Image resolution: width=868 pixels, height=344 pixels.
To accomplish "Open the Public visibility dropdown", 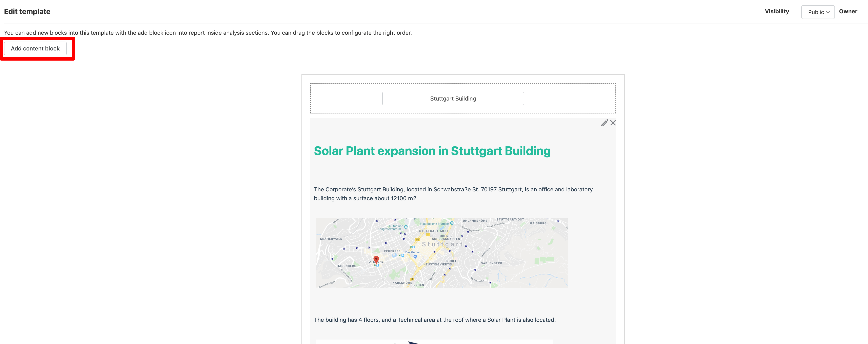I will pos(818,12).
